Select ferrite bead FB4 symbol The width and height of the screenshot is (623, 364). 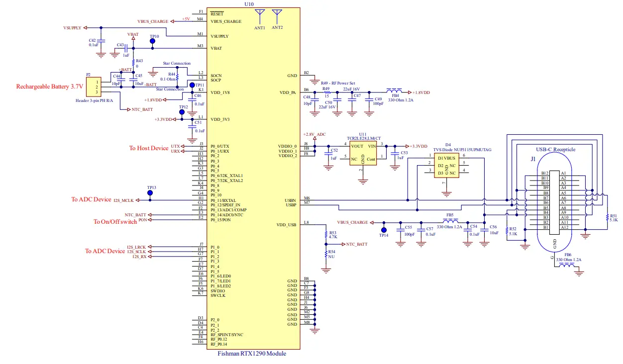tap(395, 91)
